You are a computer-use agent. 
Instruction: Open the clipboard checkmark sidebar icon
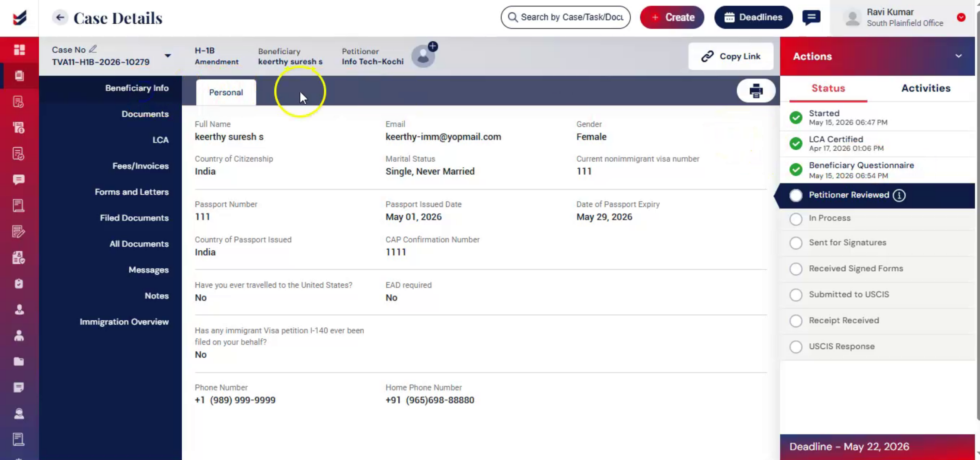[19, 284]
